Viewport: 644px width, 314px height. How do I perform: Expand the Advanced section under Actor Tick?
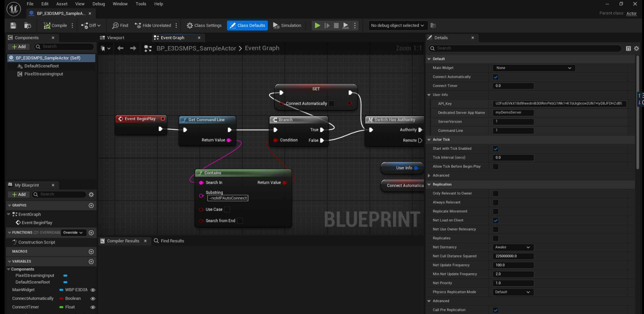click(429, 176)
